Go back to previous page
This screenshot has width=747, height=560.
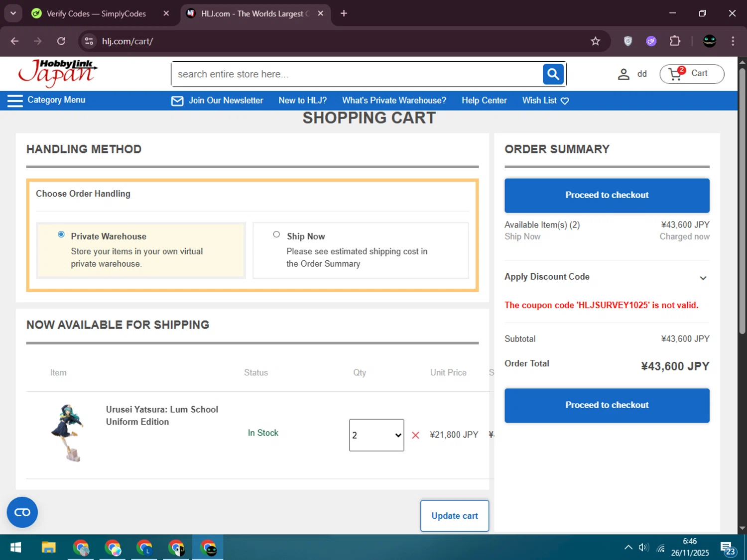click(x=15, y=41)
